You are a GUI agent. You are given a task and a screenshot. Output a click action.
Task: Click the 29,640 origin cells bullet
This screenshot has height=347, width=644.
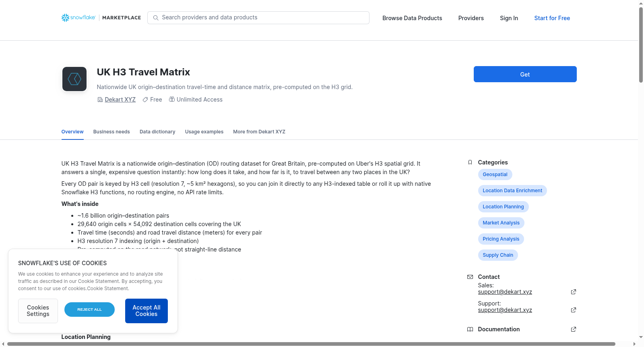pyautogui.click(x=159, y=224)
